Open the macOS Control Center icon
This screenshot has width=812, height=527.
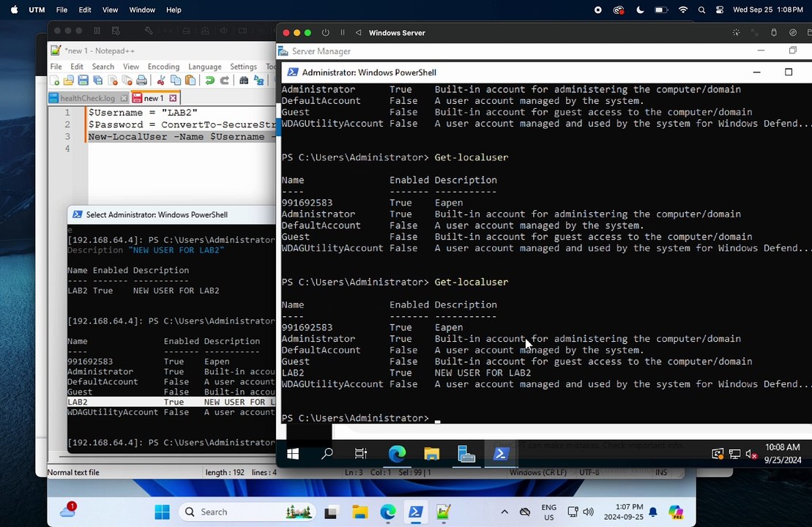coord(719,10)
